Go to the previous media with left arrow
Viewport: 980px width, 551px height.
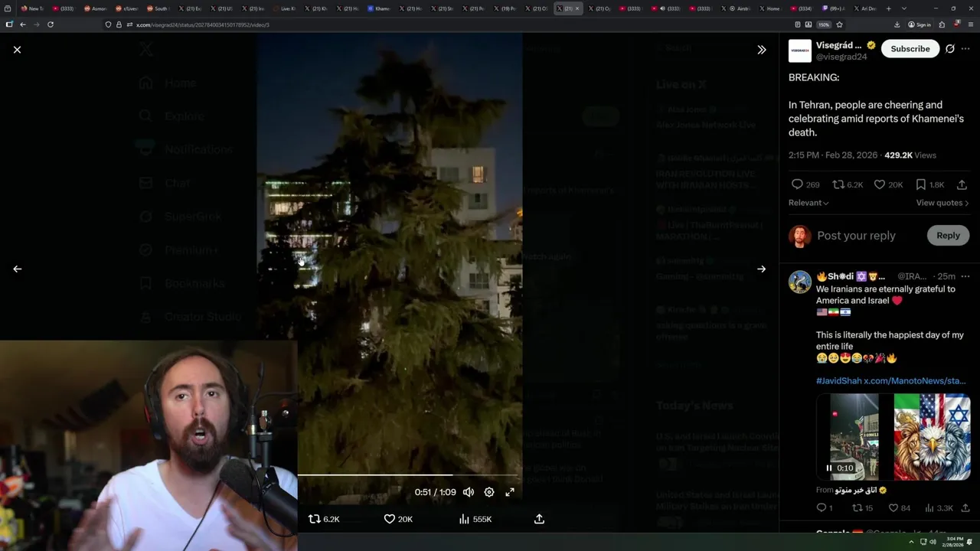(x=17, y=269)
